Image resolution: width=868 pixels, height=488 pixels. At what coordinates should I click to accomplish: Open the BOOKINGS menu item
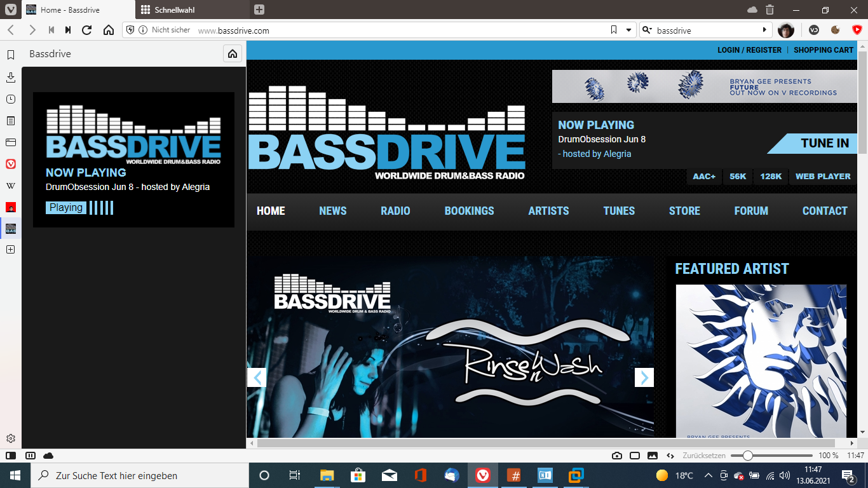(x=469, y=211)
